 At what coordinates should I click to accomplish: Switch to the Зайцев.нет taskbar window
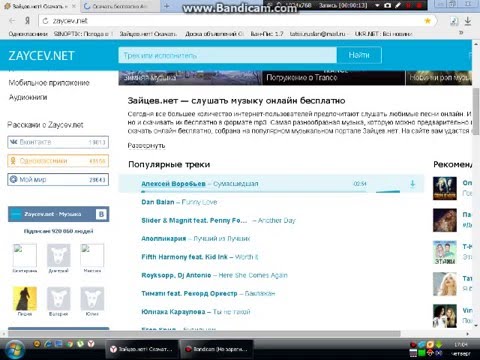tap(142, 349)
